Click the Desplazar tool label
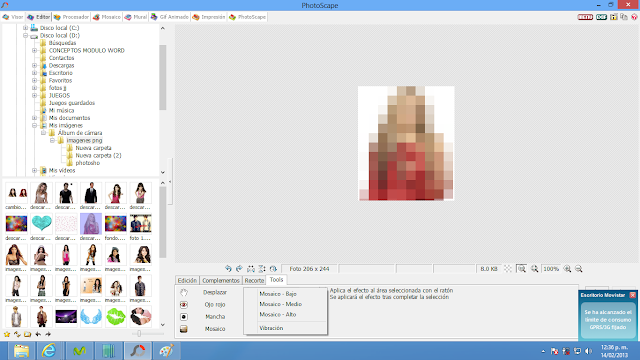 pyautogui.click(x=215, y=292)
